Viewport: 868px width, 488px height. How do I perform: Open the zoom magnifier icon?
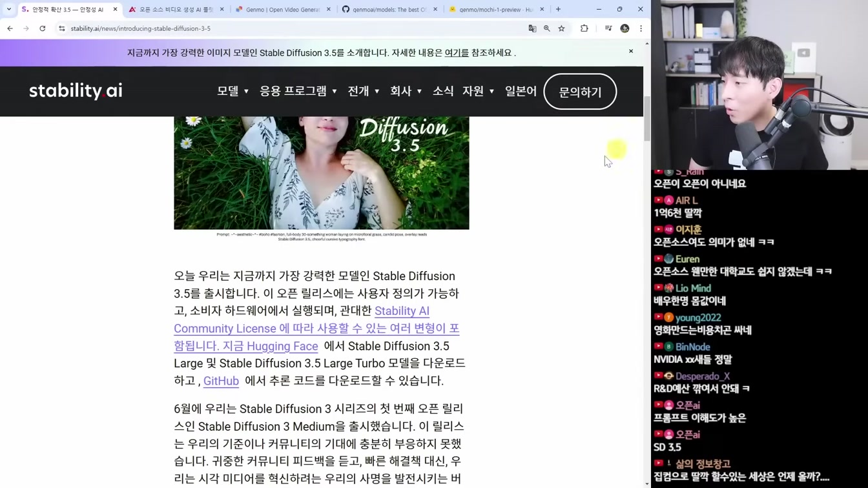[x=547, y=28]
